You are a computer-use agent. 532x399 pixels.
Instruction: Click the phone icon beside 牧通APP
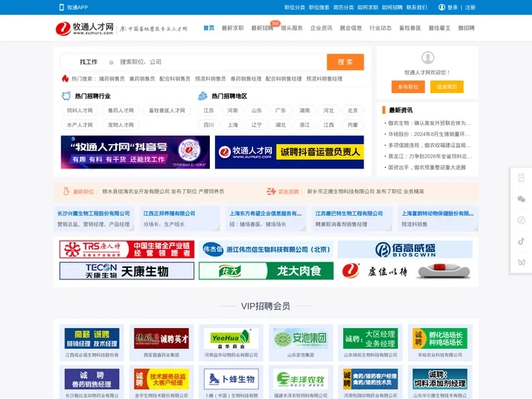point(61,7)
